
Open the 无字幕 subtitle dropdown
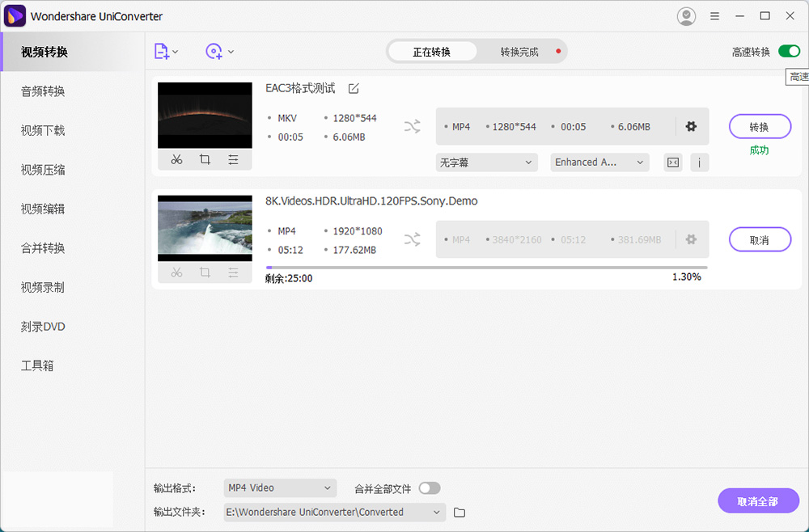[x=486, y=163]
